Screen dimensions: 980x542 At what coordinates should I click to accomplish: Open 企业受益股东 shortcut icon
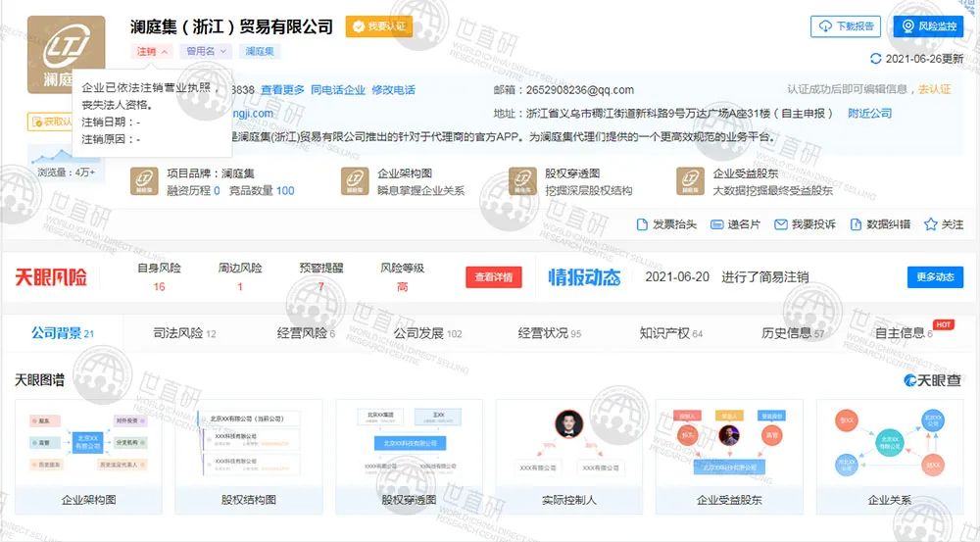pos(690,181)
